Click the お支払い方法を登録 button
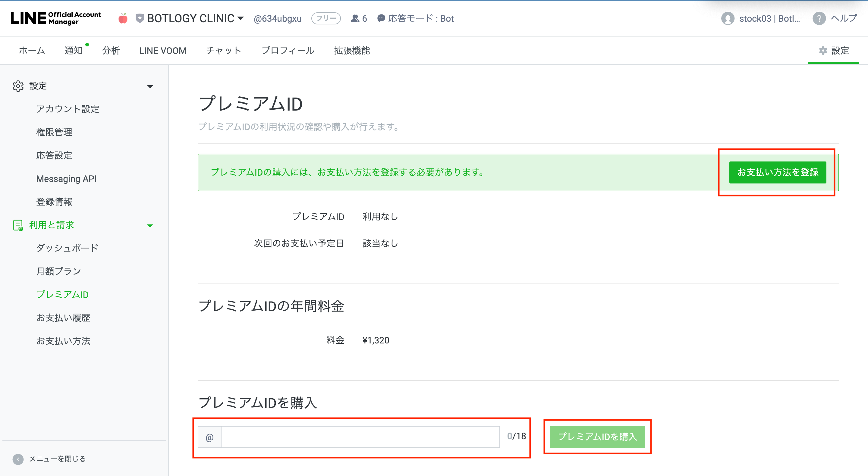The image size is (868, 476). click(777, 173)
